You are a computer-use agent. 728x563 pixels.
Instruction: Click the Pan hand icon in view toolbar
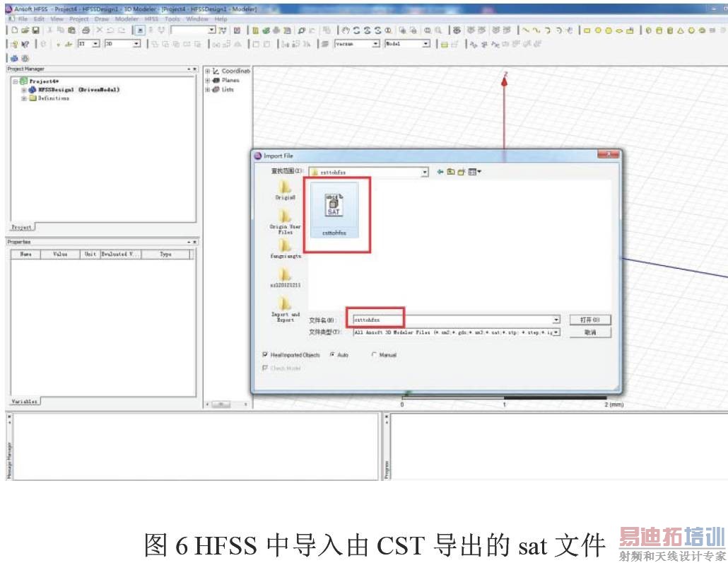pyautogui.click(x=346, y=30)
